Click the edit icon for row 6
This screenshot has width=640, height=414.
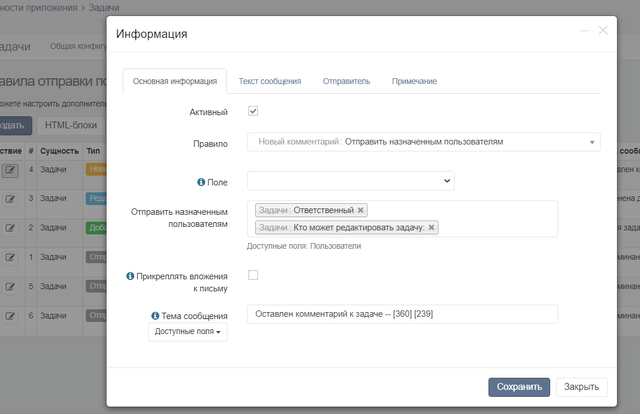point(10,316)
